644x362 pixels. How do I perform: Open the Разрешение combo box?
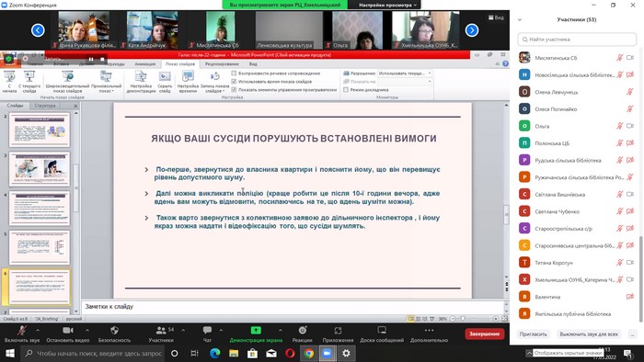tap(405, 74)
